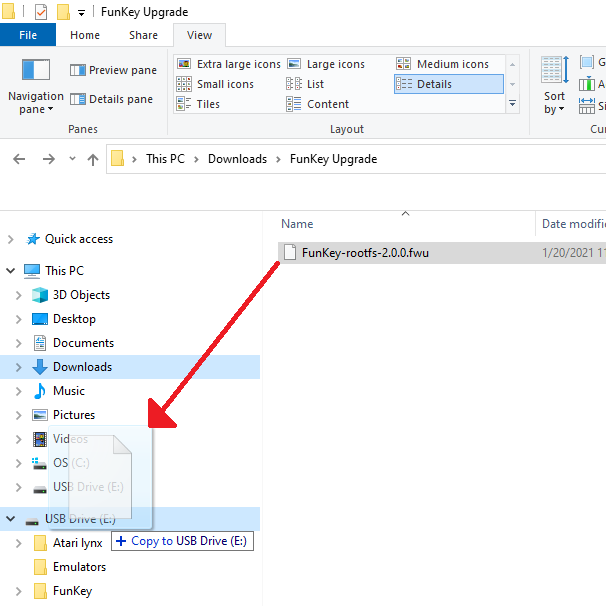Open recent locations dropdown arrow

(x=72, y=159)
